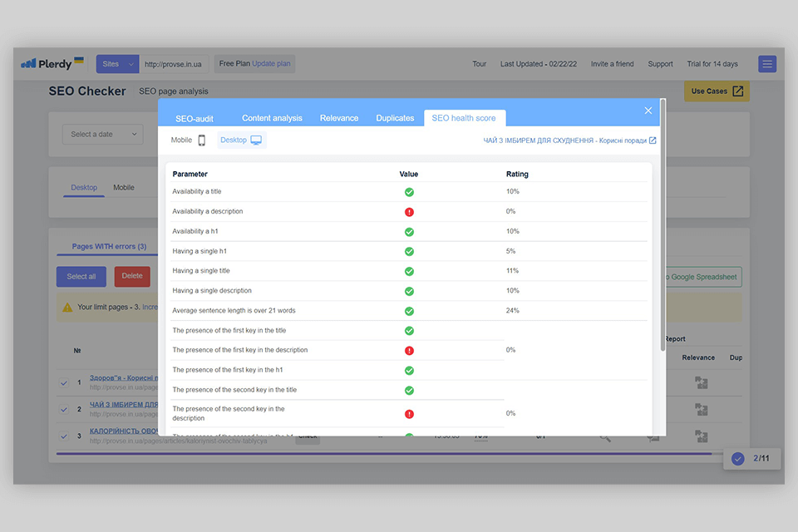Click the Update plan link
The image size is (798, 532).
coord(271,64)
